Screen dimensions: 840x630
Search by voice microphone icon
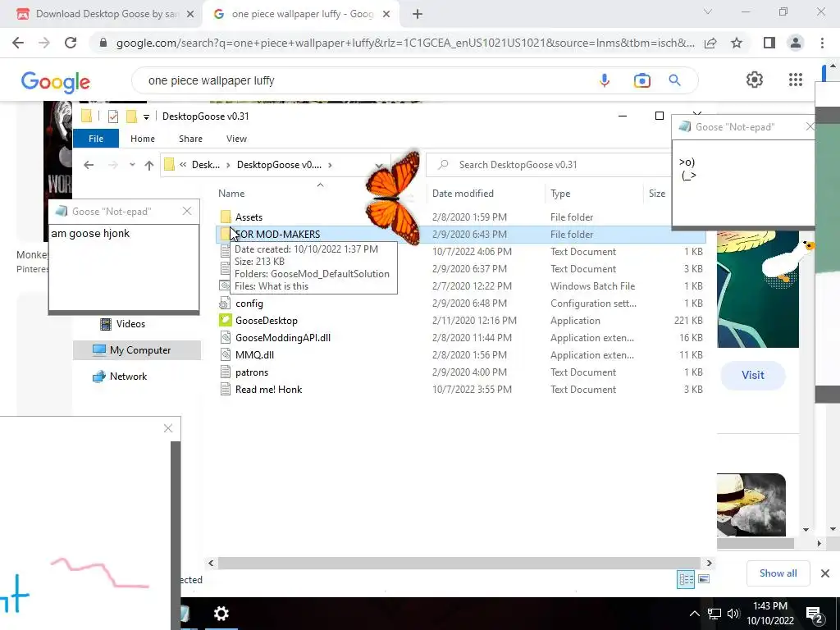(x=605, y=80)
